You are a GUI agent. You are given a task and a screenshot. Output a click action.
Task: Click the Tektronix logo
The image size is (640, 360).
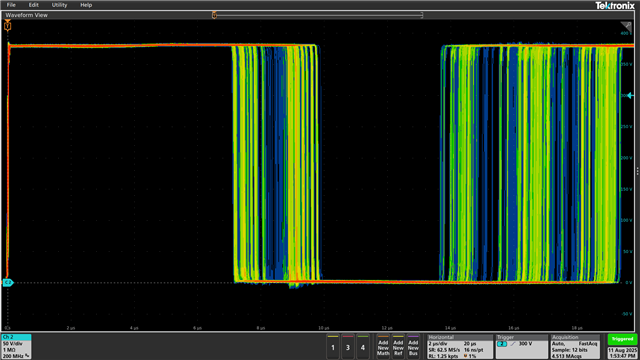(615, 5)
